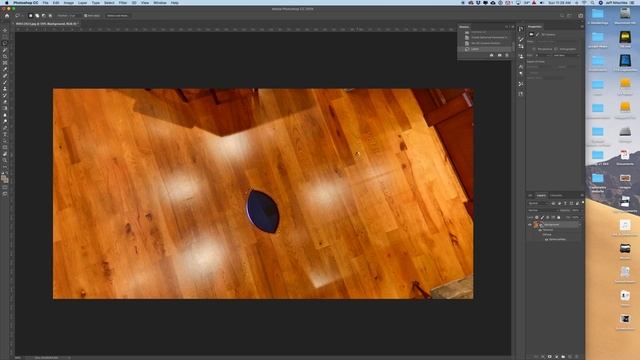The width and height of the screenshot is (640, 360).
Task: Select the Hand tool
Action: click(x=5, y=154)
